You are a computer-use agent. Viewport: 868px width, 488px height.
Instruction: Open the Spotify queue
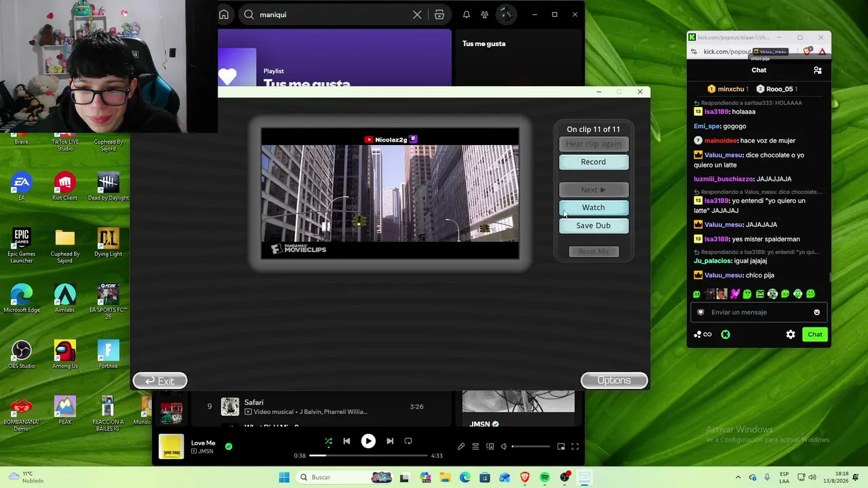[x=475, y=447]
